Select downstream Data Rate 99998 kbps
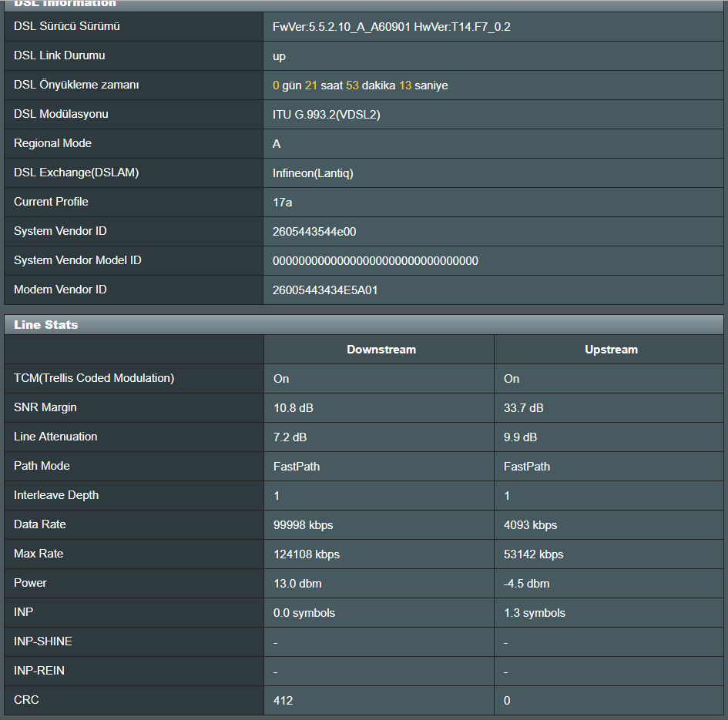This screenshot has width=728, height=720. pyautogui.click(x=304, y=525)
